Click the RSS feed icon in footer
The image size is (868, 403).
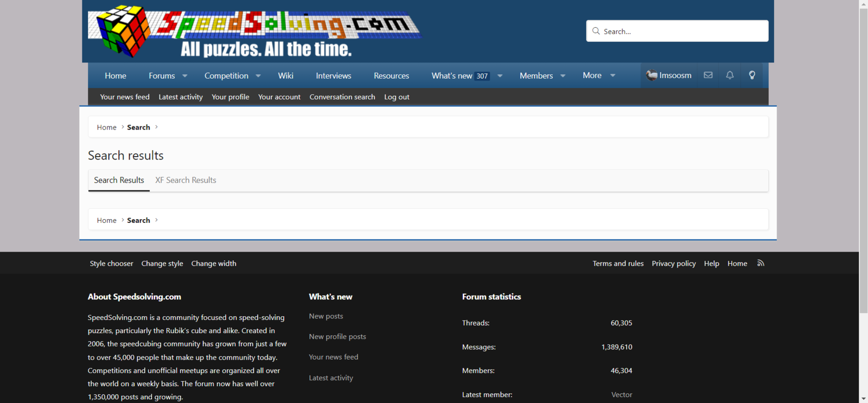761,263
